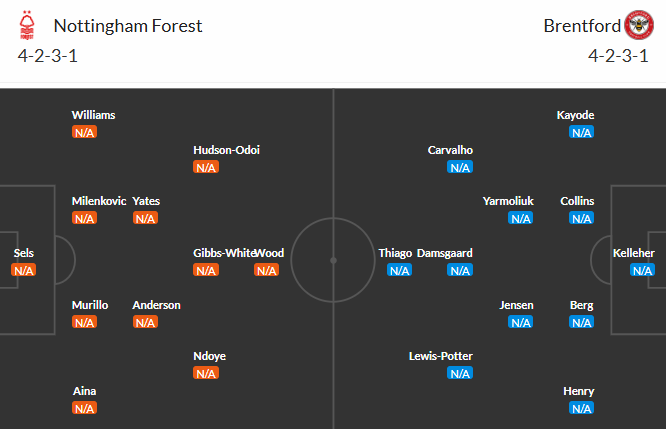
Task: Click Damsgaard's N/A rating badge
Action: 460,270
